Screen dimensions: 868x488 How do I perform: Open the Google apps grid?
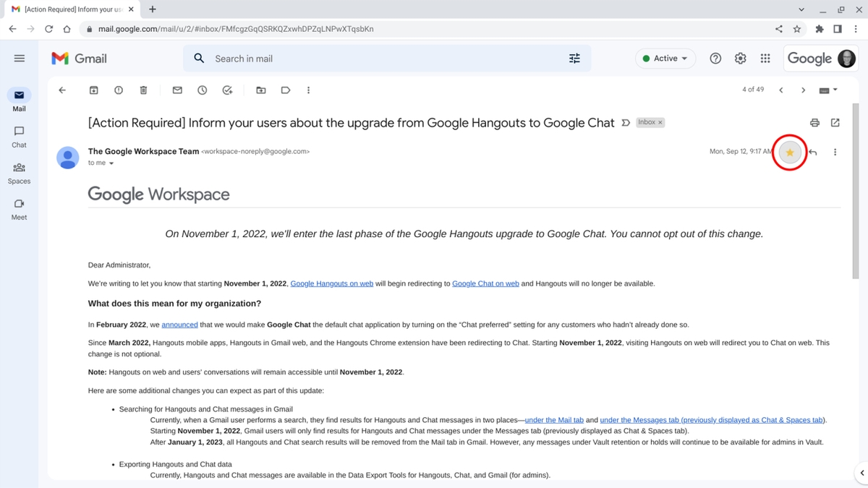click(765, 58)
